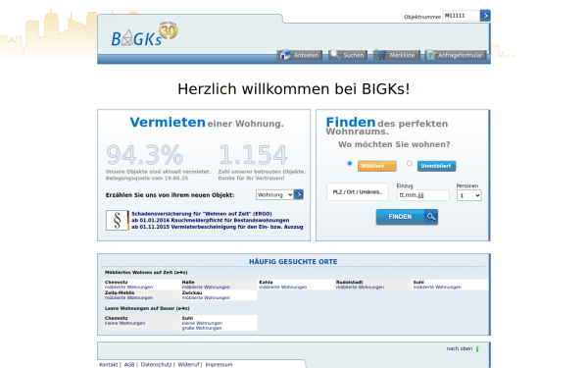Open the Anbieten menu item
The width and height of the screenshot is (588, 368).
tap(300, 55)
